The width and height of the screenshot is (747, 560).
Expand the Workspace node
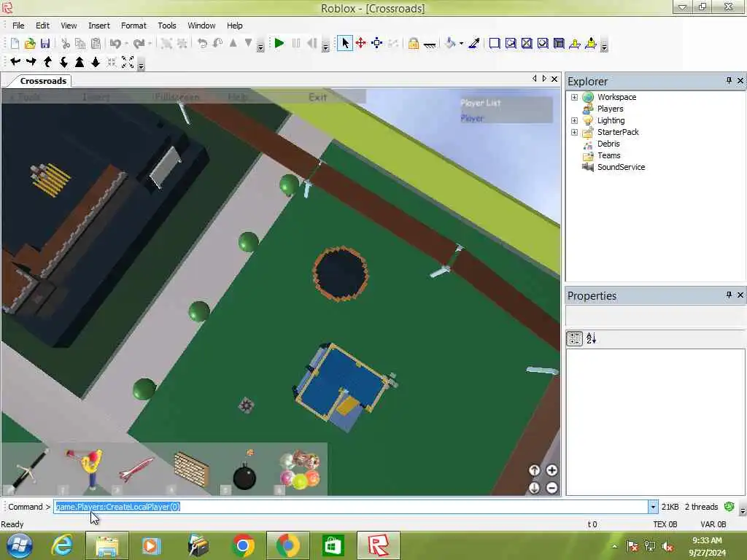575,97
